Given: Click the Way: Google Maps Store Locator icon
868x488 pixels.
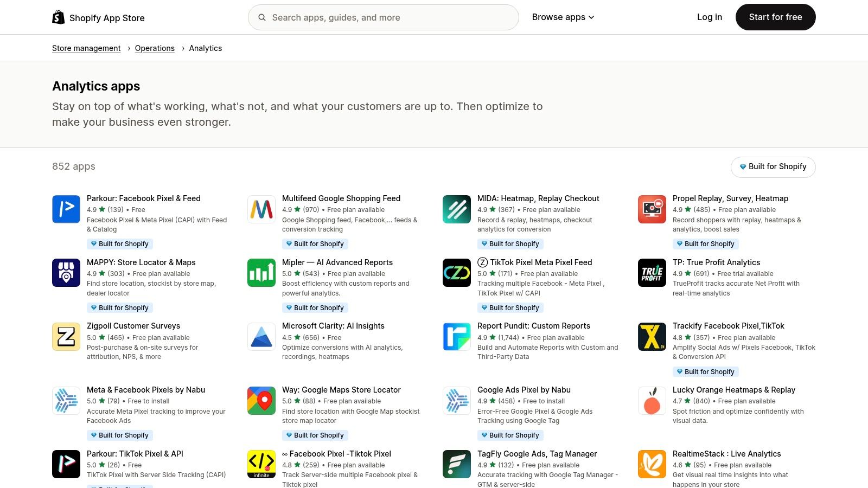Looking at the screenshot, I should pyautogui.click(x=261, y=400).
